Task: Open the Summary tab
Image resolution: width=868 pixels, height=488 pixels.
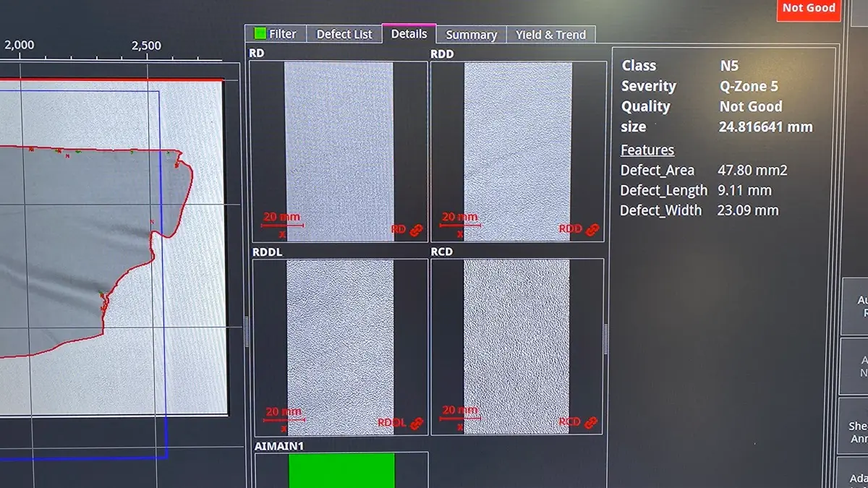Action: tap(471, 35)
